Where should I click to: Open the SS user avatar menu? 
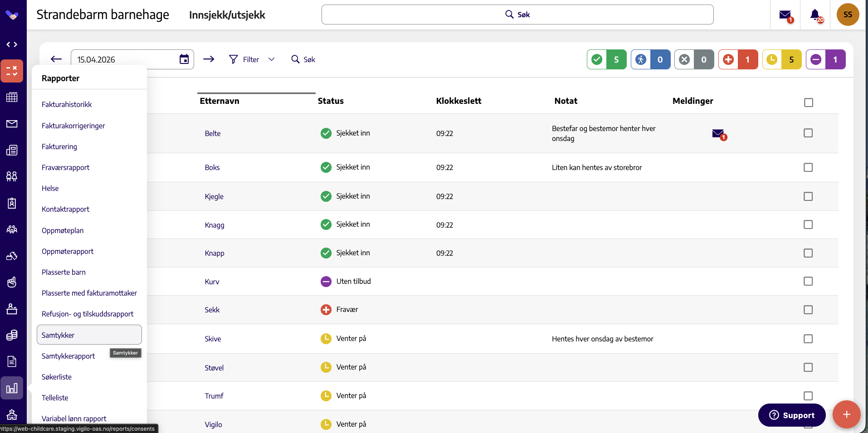tap(848, 15)
